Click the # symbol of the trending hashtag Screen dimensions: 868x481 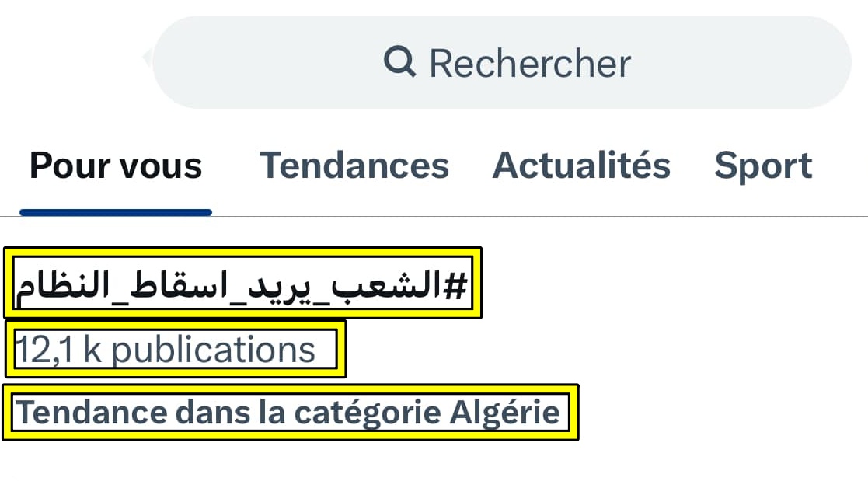coord(454,284)
